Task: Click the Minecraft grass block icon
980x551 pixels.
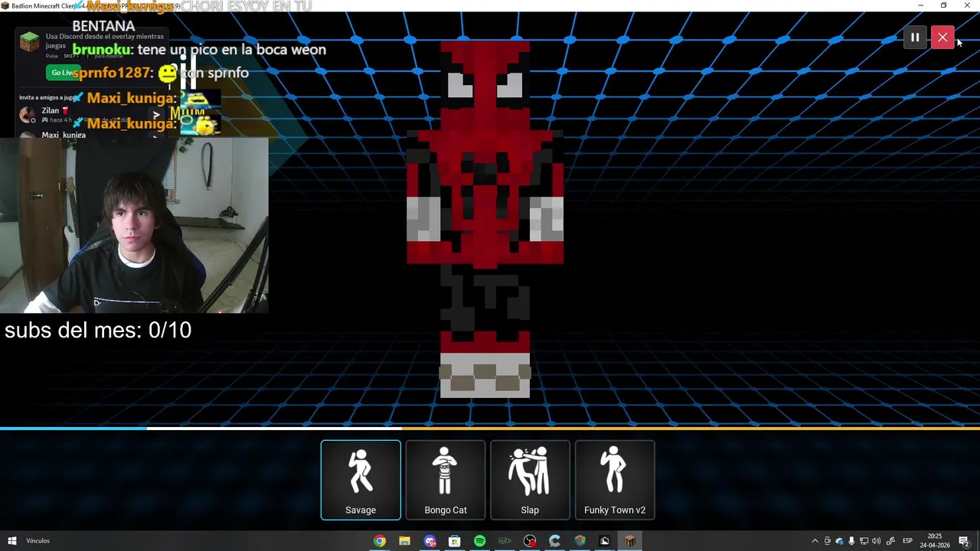Action: click(29, 41)
